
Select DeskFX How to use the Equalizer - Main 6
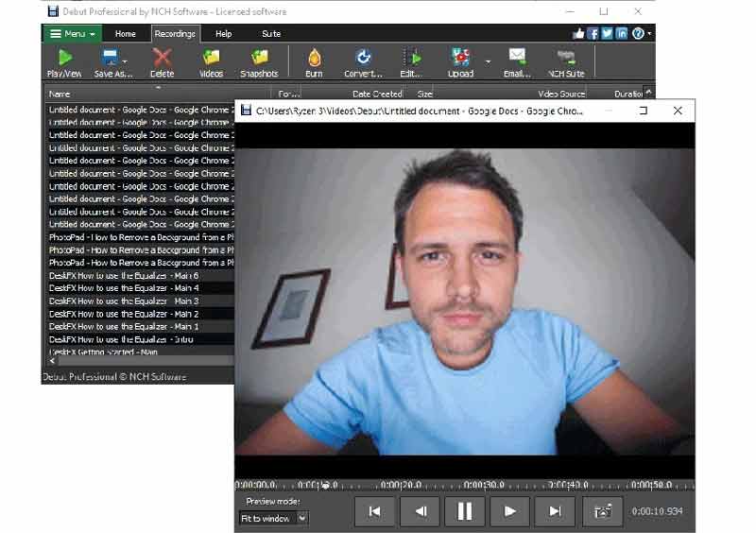pyautogui.click(x=140, y=275)
